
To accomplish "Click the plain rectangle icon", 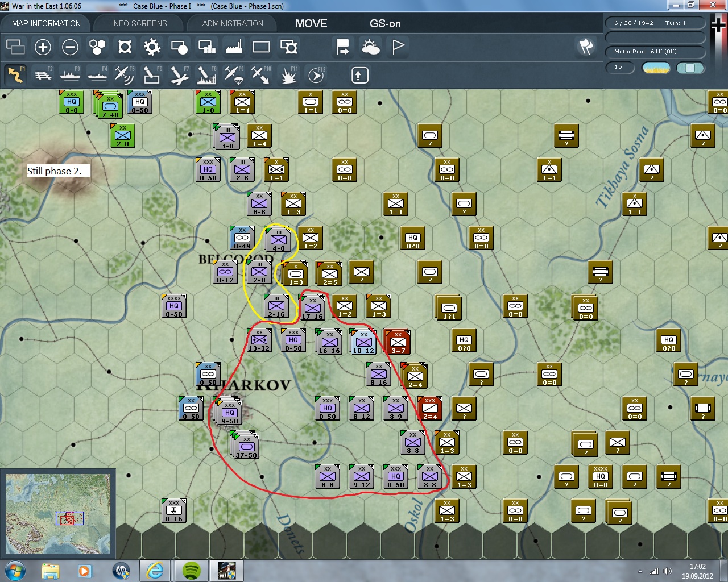I will 261,47.
